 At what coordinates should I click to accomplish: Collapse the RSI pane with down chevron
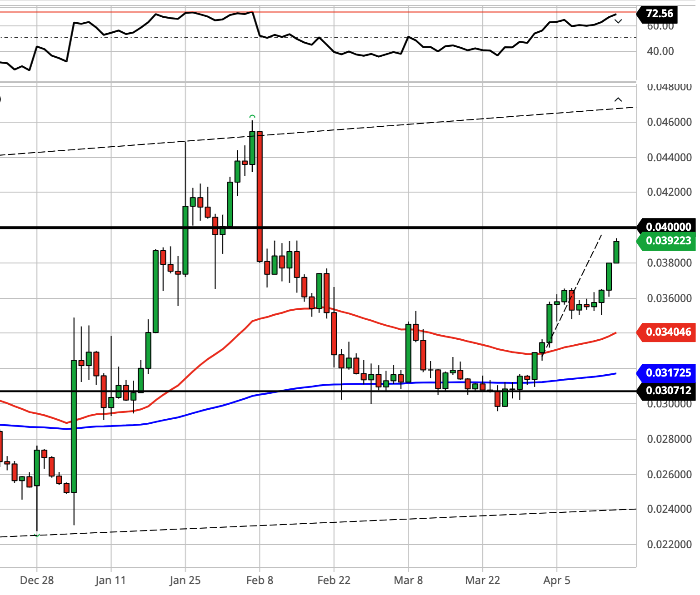[x=618, y=21]
